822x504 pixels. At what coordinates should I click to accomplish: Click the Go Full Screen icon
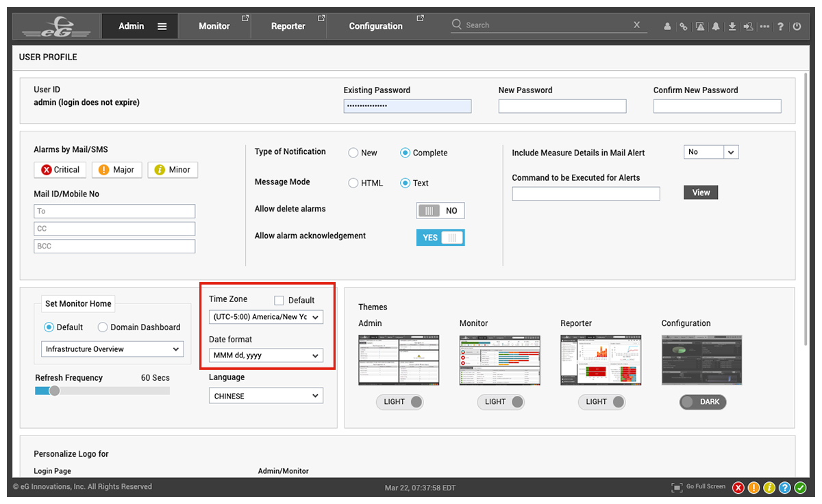tap(677, 488)
